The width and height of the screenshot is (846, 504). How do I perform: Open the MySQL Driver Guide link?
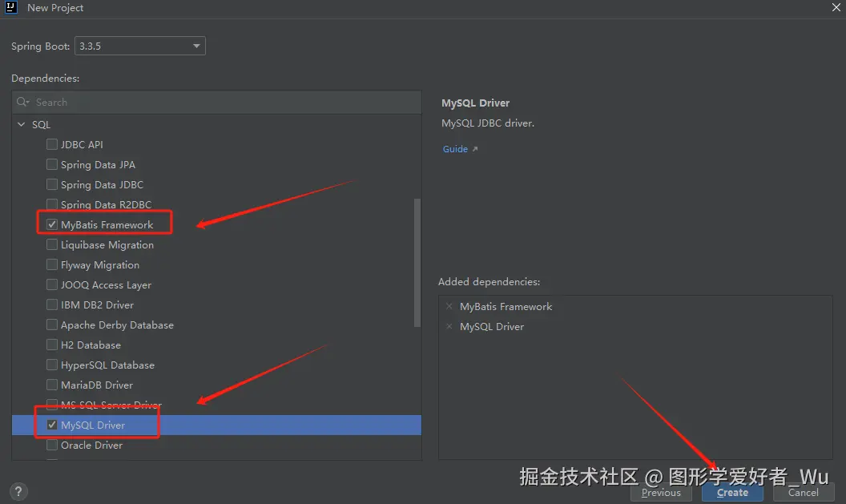pyautogui.click(x=460, y=149)
